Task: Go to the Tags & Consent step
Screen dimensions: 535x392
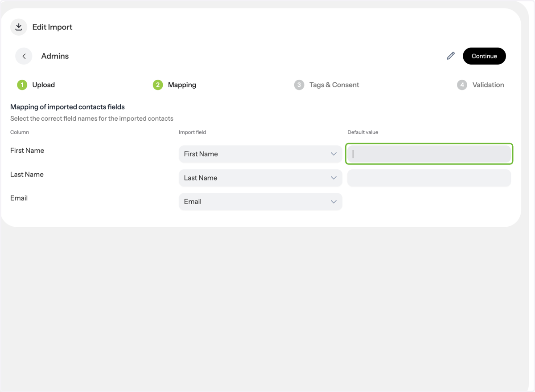Action: tap(334, 85)
